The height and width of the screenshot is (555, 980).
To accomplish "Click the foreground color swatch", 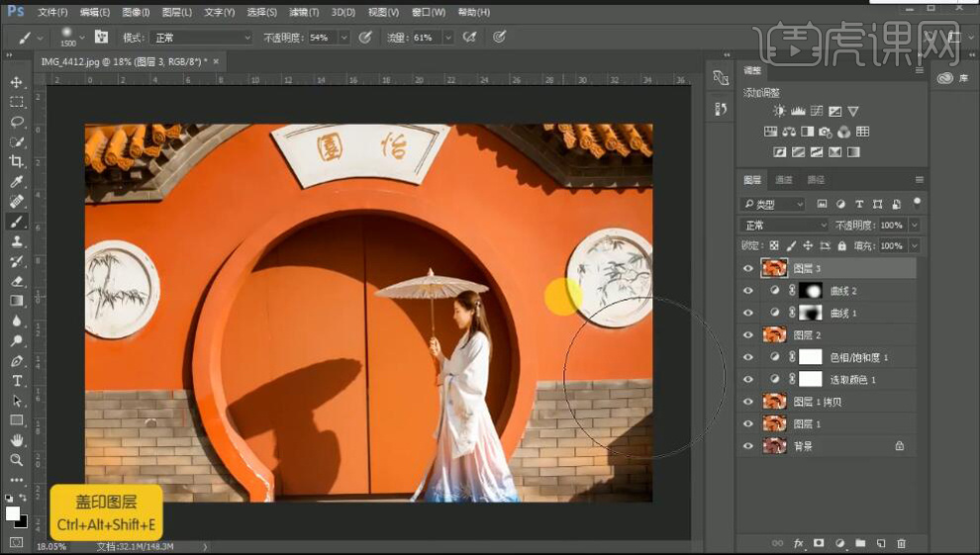I will (x=13, y=512).
